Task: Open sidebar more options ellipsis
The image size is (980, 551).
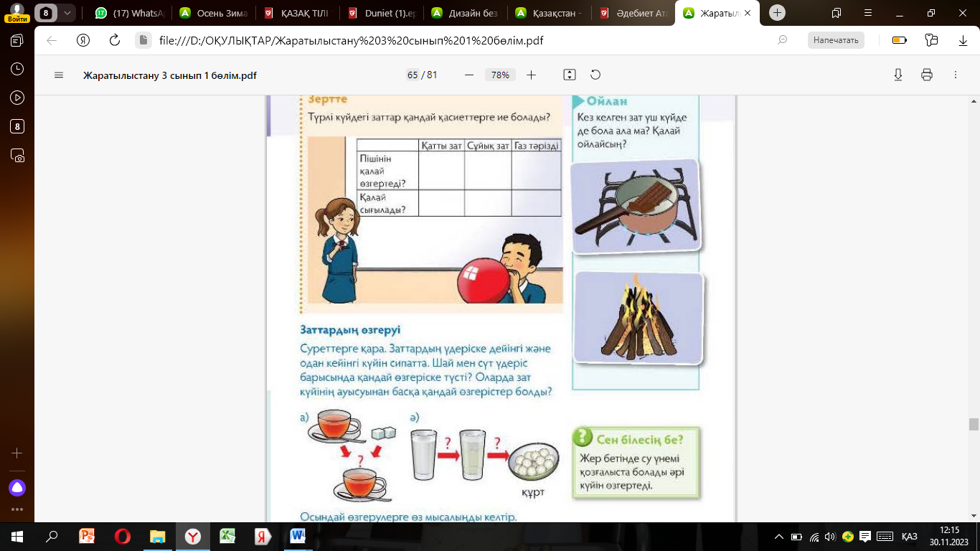Action: pos(17,509)
